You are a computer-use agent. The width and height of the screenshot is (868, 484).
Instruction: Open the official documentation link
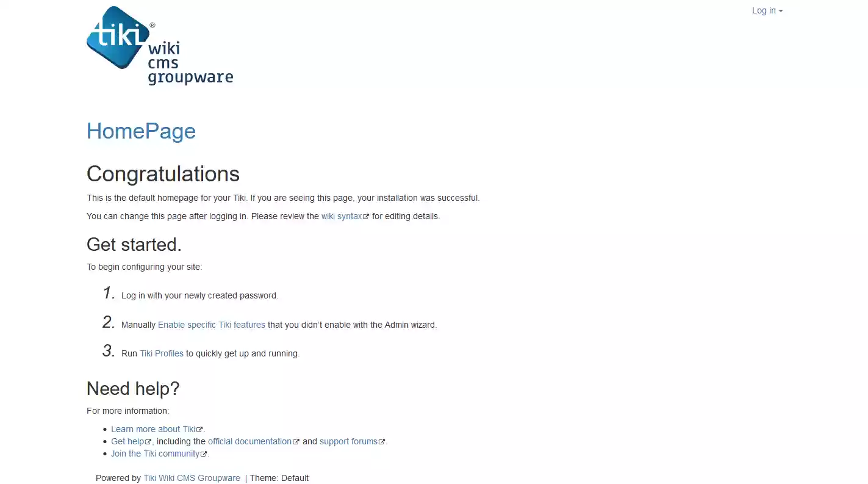pyautogui.click(x=250, y=441)
